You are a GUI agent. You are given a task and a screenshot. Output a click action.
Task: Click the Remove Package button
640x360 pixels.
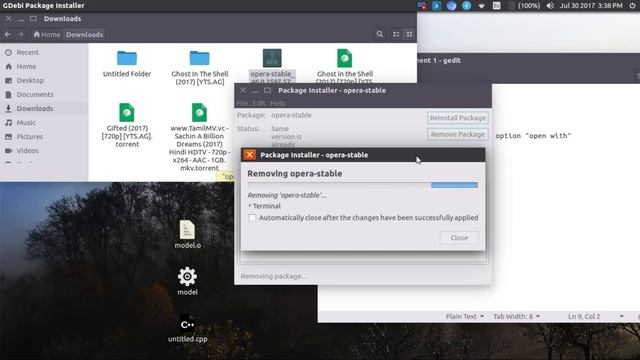458,134
